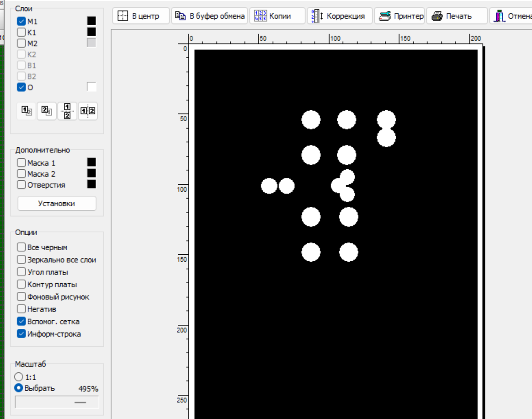This screenshot has width=532, height=419.
Task: Choose the stacked 1/2 vertical layout icon
Action: coord(67,111)
